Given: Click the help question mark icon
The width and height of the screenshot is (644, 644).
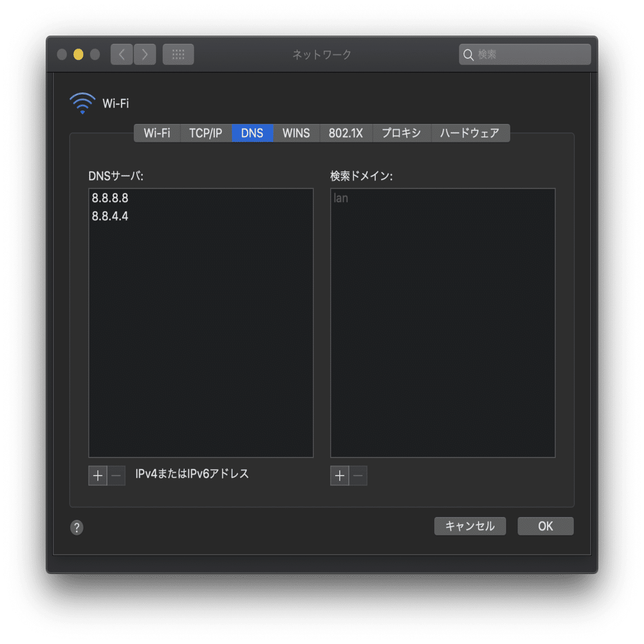Looking at the screenshot, I should (x=76, y=527).
